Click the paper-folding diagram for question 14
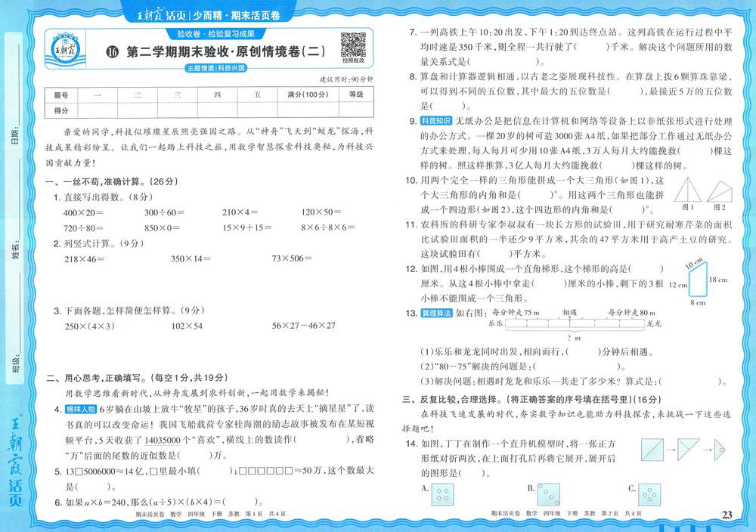The height and width of the screenshot is (532, 756). point(683,450)
